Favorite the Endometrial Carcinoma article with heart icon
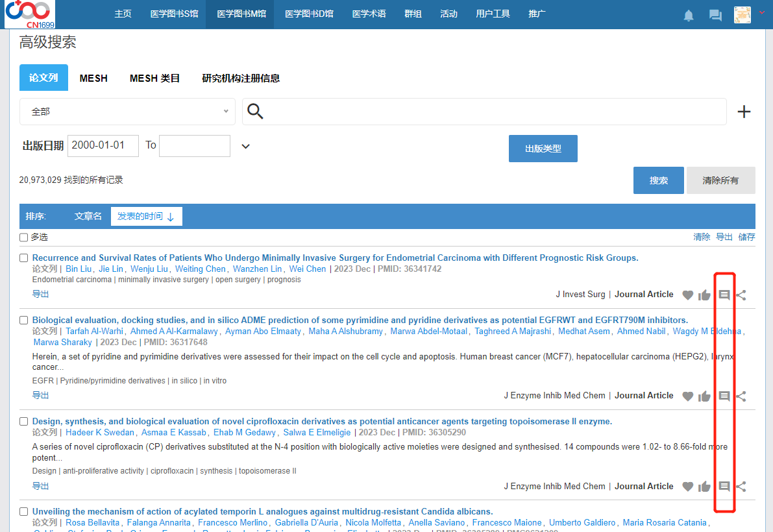Image resolution: width=773 pixels, height=532 pixels. 688,295
